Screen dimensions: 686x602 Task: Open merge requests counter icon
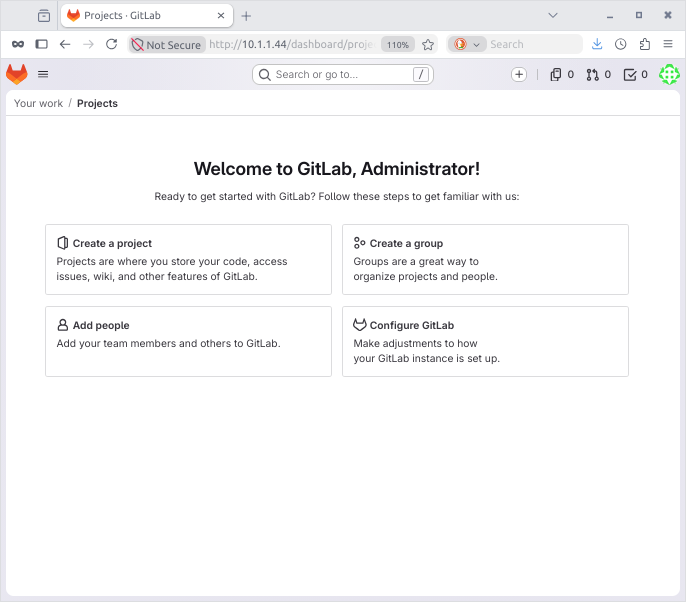click(x=599, y=75)
